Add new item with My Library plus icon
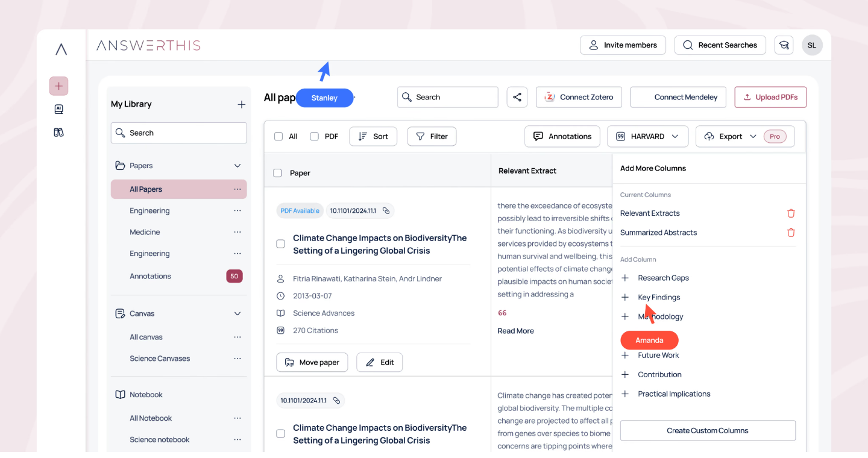Screen dimensions: 868x458 241,104
